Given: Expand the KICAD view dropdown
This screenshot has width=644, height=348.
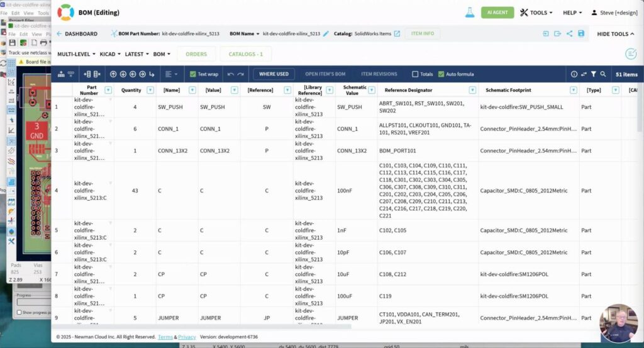Looking at the screenshot, I should pyautogui.click(x=110, y=54).
